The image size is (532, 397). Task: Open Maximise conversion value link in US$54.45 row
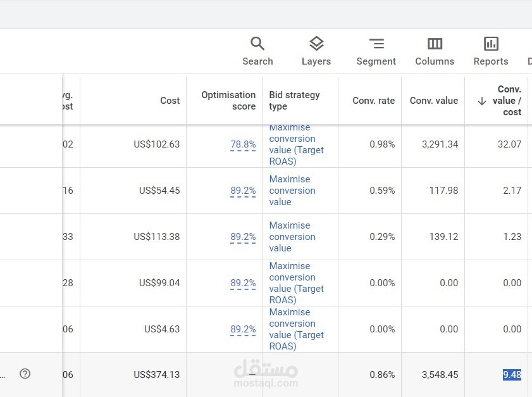click(292, 191)
